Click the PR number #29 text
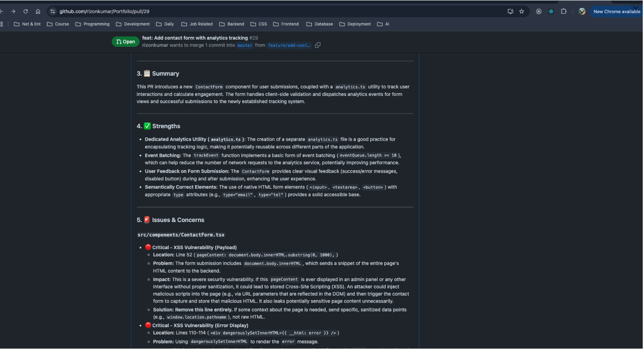The image size is (644, 349). tap(254, 38)
